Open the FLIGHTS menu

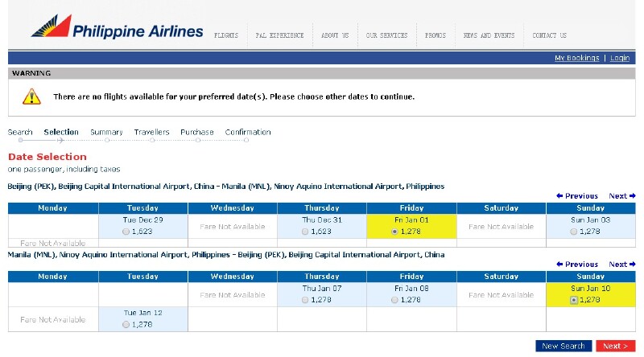(226, 35)
